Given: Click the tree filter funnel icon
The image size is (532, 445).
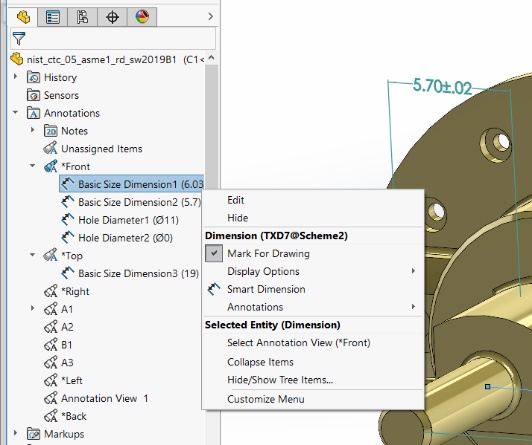Looking at the screenshot, I should [x=19, y=38].
